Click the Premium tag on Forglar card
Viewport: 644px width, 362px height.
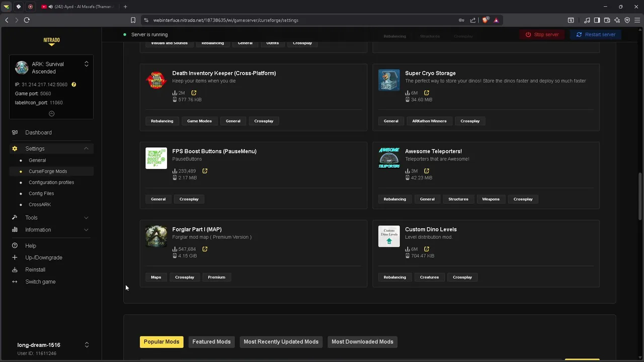[x=216, y=277]
